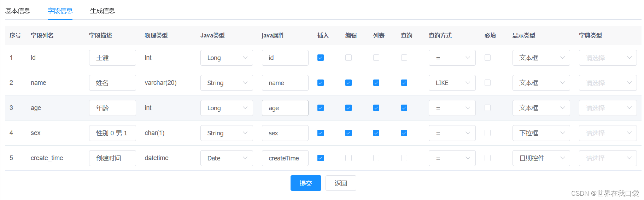Toggle 必填 checkbox for sex row
Screen dimensions: 644x200
pyautogui.click(x=488, y=133)
